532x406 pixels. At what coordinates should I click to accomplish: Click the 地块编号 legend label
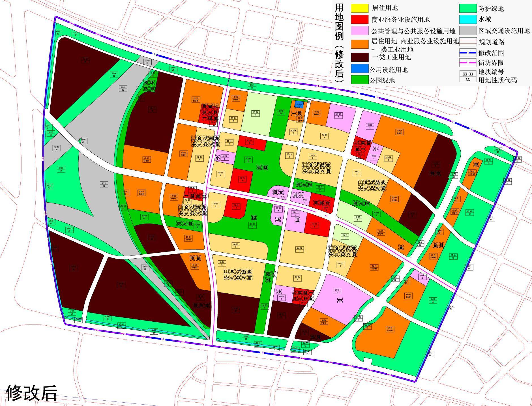(491, 72)
